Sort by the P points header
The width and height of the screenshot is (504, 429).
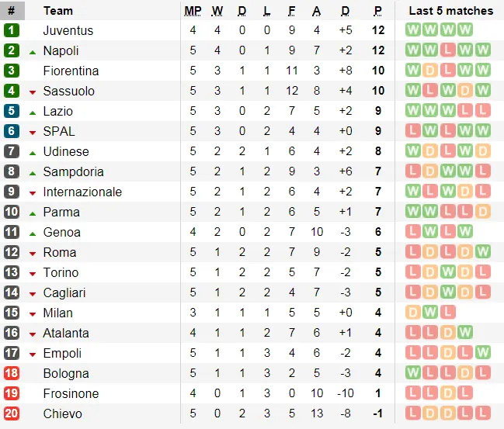378,11
